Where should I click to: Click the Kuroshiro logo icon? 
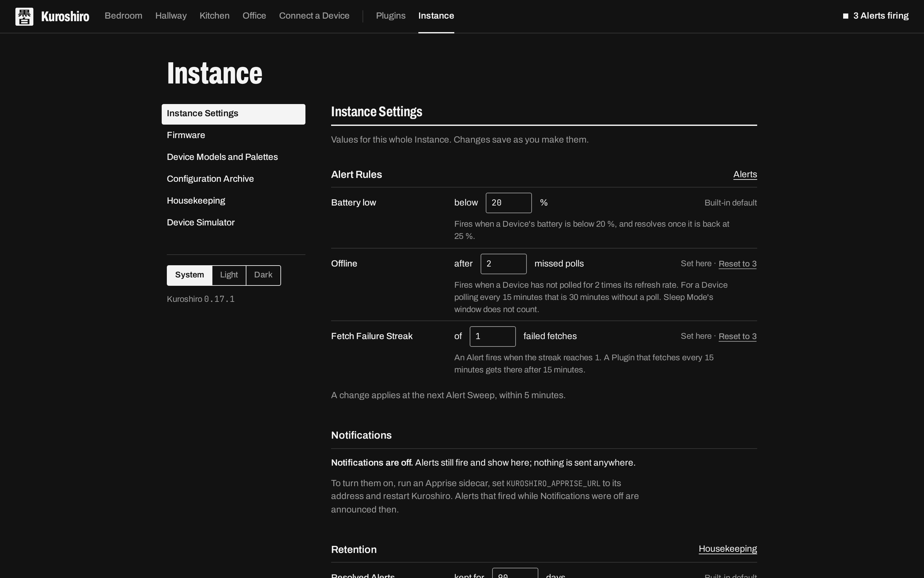(x=24, y=16)
